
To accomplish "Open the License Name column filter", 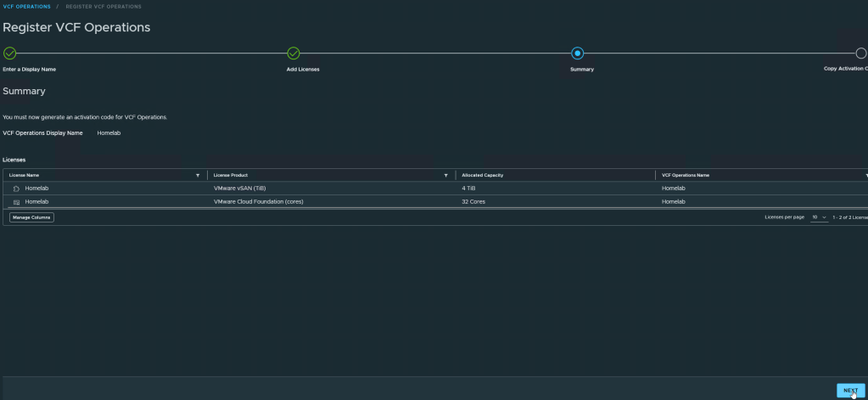I will coord(198,175).
